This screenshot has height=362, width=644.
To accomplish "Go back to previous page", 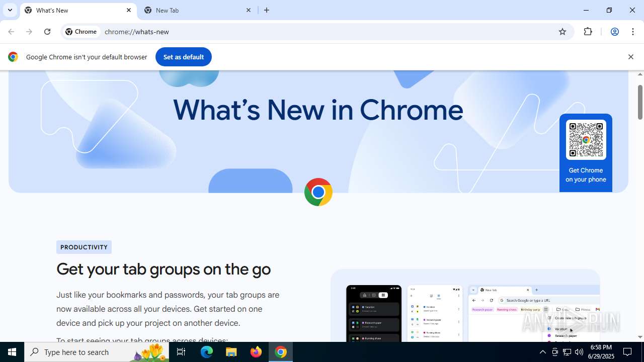I will (11, 32).
